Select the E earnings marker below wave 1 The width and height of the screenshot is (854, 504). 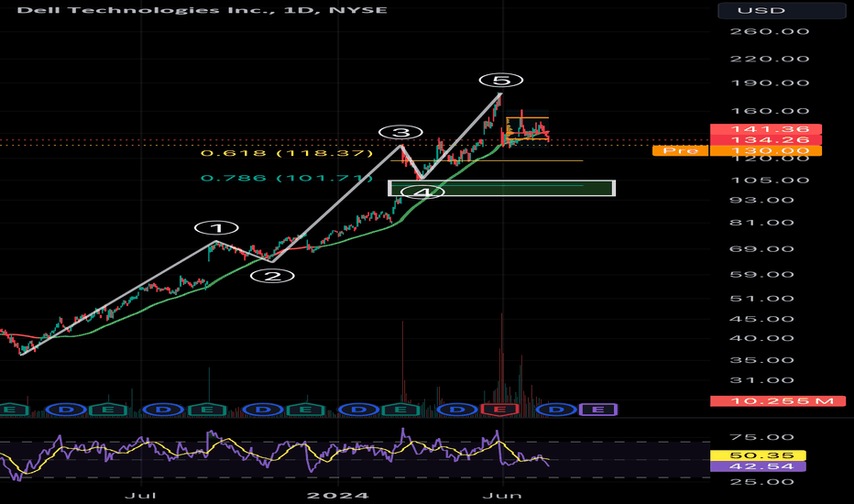207,410
